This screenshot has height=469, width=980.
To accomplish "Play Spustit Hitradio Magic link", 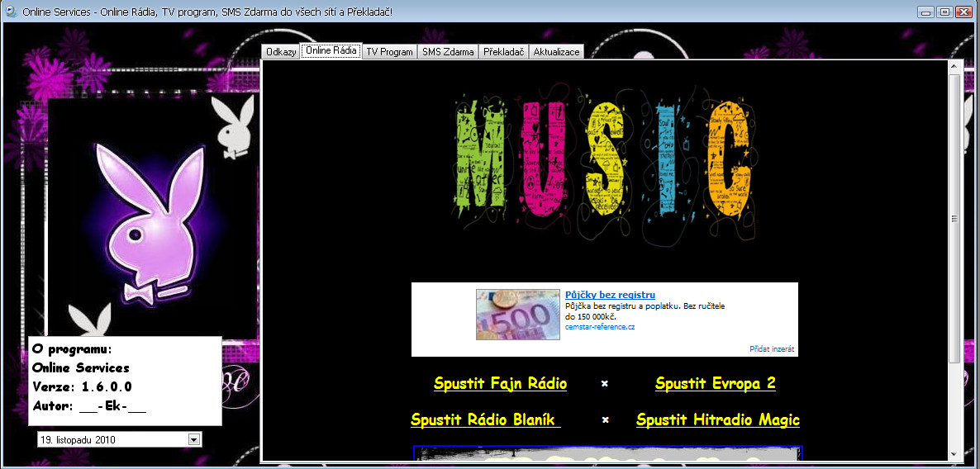I will tap(717, 419).
